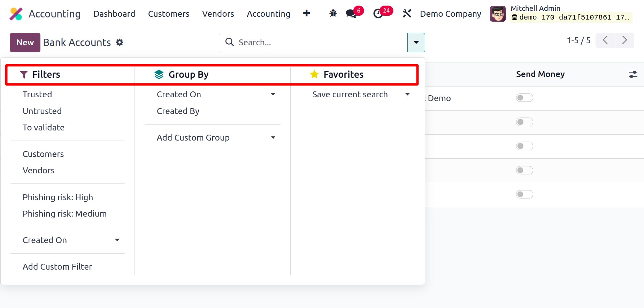The height and width of the screenshot is (308, 644).
Task: Click the plus icon in navbar
Action: coord(306,13)
